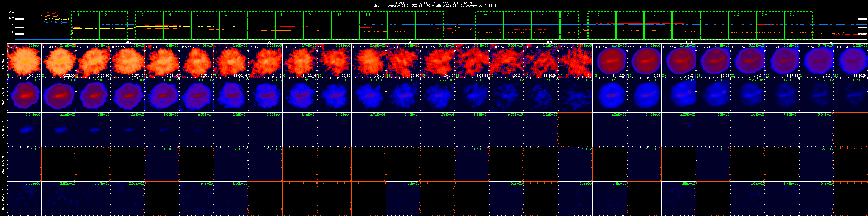Viewport: 868px width, 216px height.
Task: Open the 3-6 keV image starting 10:54:00
Action: point(59,61)
